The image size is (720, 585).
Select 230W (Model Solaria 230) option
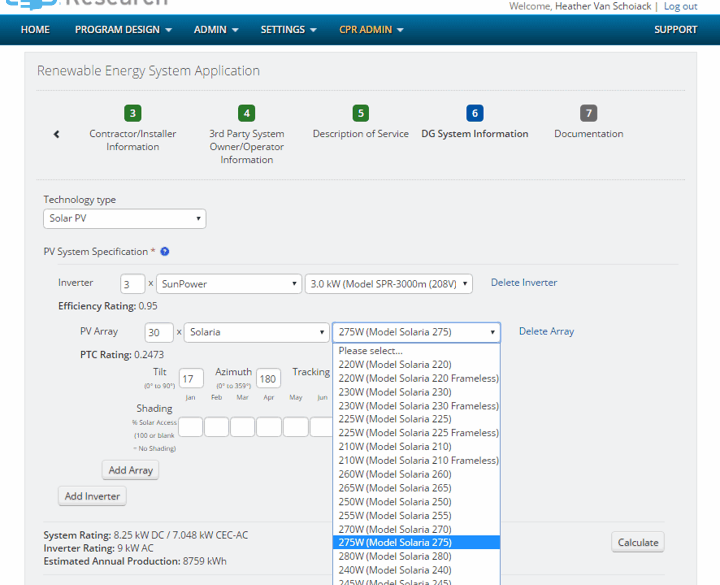pos(416,392)
